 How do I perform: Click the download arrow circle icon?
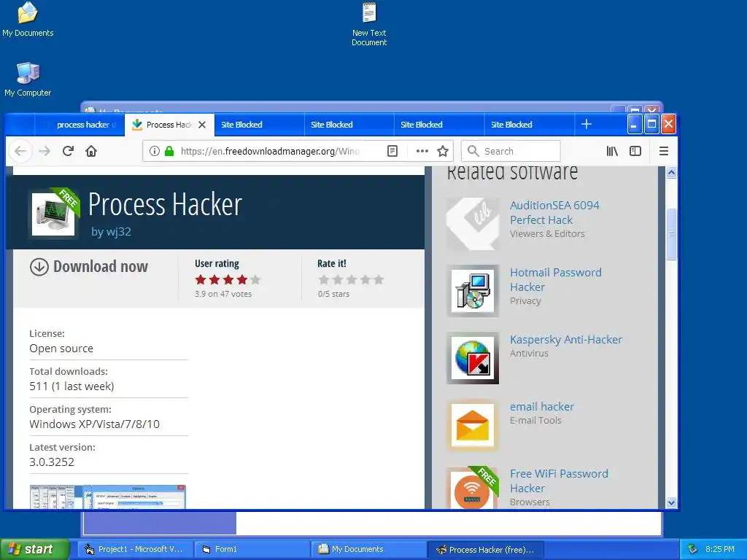pyautogui.click(x=39, y=267)
